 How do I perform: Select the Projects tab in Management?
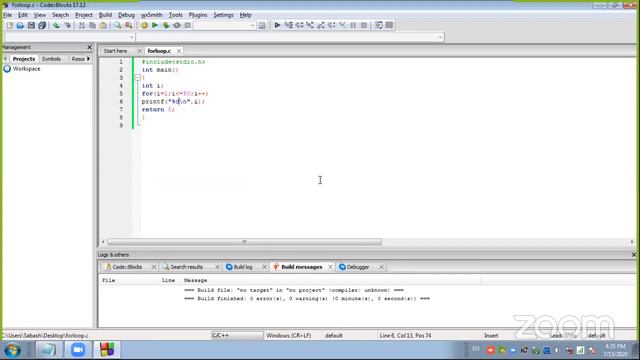click(x=24, y=59)
